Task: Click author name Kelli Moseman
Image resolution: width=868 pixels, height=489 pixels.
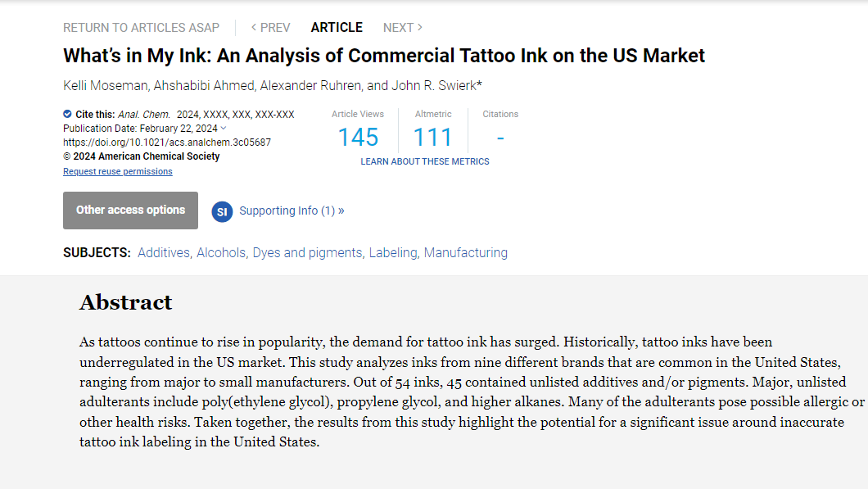Action: [x=105, y=86]
